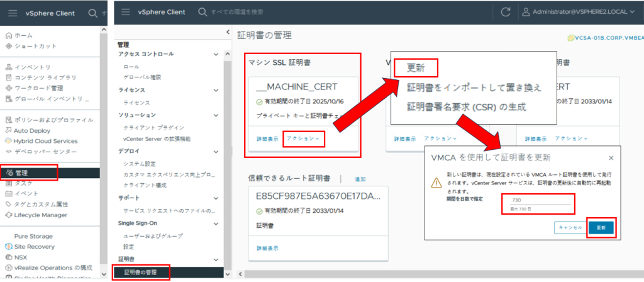Collapse the 管理 sidebar with the chevron
This screenshot has height=282, width=644.
[x=228, y=32]
